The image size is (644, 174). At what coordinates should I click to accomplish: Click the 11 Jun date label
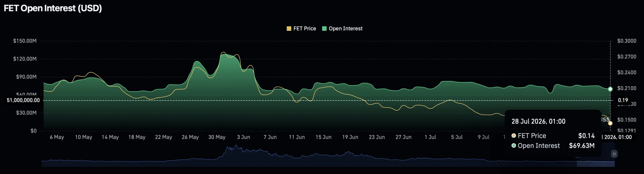point(297,137)
